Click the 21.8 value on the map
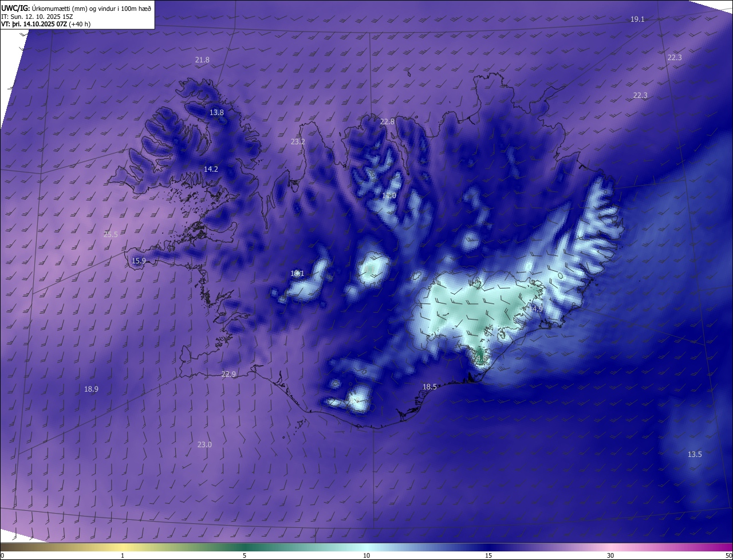733x560 pixels. 202,60
